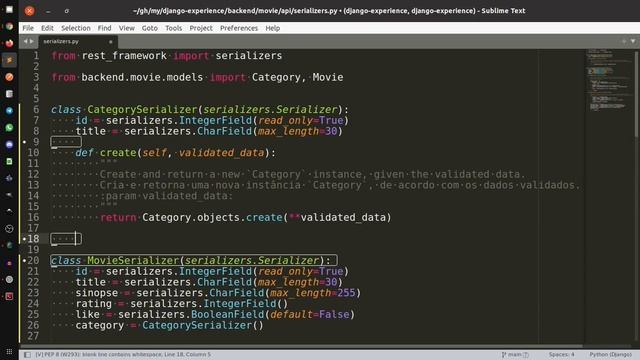Click line number 1 in the gutter
Viewport: 640px width, 360px height.
point(36,56)
